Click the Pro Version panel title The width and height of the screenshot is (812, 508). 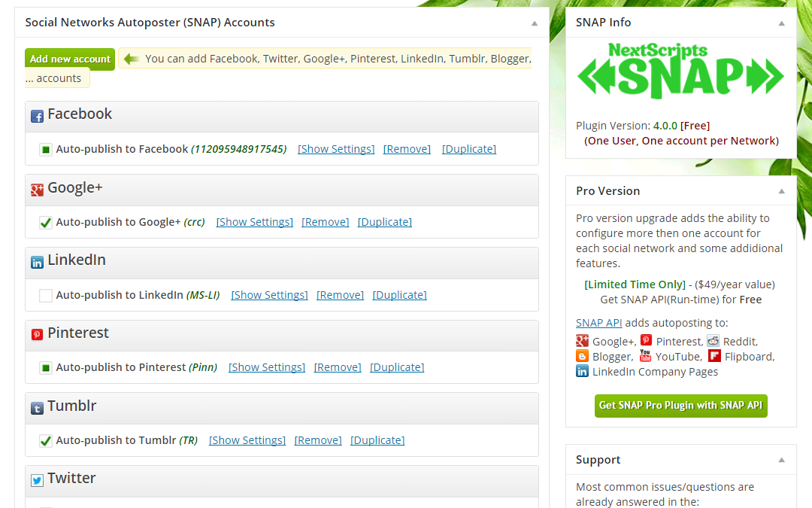[x=608, y=191]
